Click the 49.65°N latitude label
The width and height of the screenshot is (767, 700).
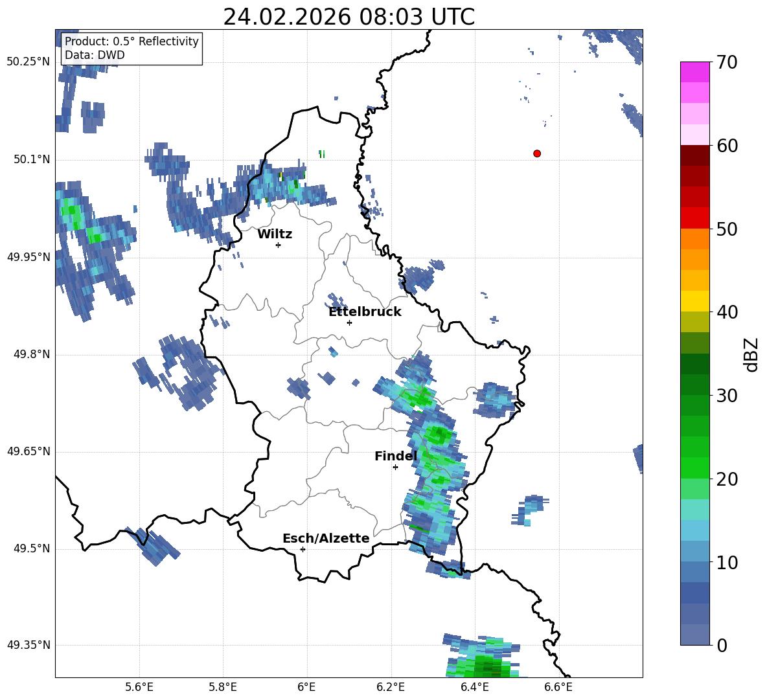click(x=29, y=451)
